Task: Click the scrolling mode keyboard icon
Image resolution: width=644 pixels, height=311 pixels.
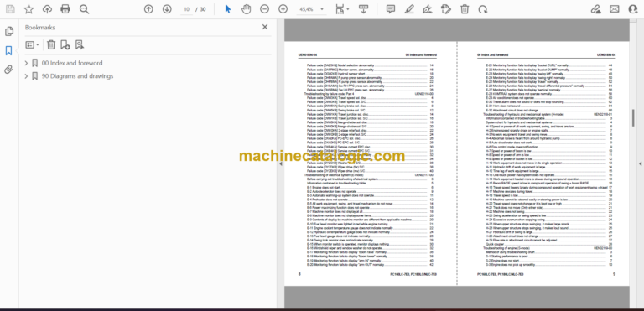Action: (363, 9)
